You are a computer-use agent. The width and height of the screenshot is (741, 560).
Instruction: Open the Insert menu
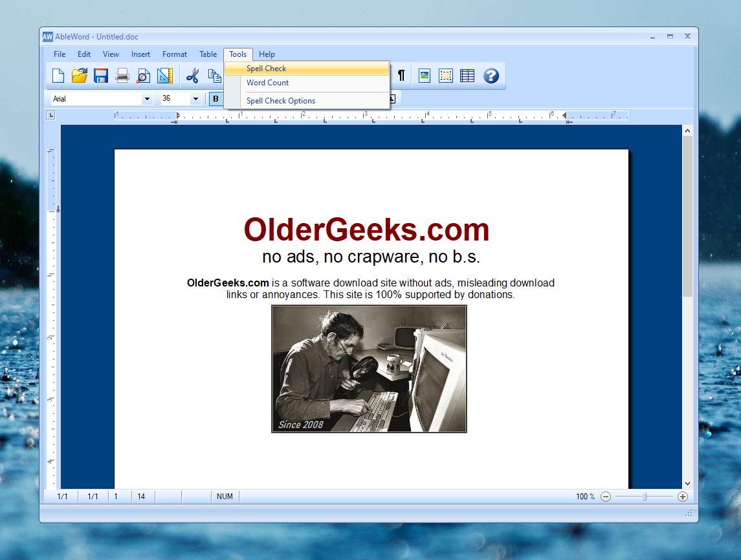tap(141, 54)
